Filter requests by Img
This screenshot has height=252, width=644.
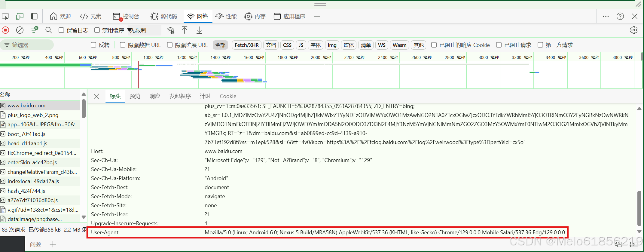click(332, 45)
